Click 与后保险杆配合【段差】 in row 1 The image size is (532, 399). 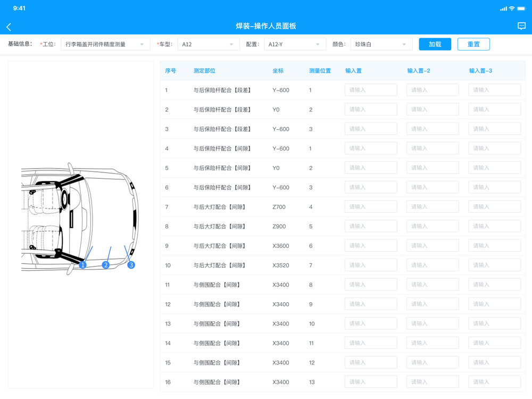tap(222, 90)
